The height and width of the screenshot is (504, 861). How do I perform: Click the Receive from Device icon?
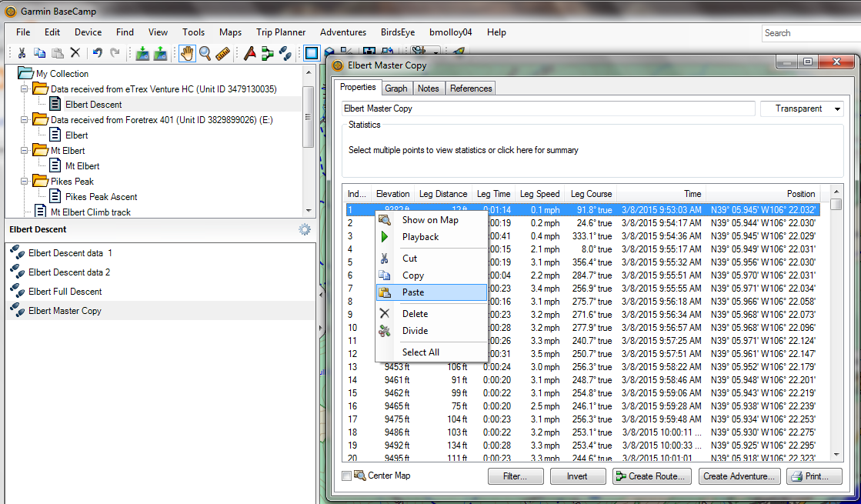click(x=143, y=53)
